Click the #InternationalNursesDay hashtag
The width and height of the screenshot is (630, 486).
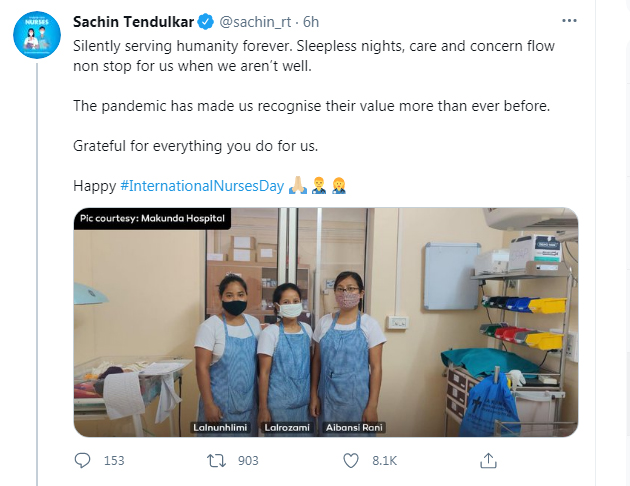202,186
